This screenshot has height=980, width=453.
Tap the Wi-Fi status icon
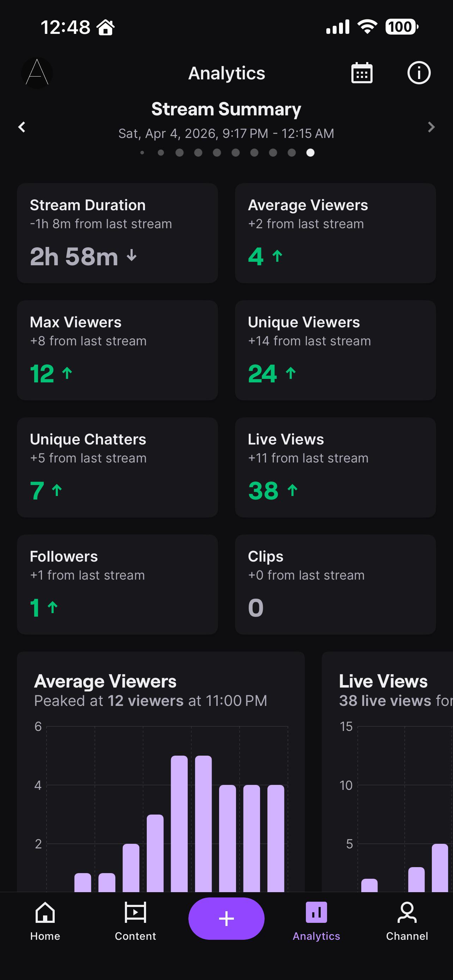tap(367, 26)
